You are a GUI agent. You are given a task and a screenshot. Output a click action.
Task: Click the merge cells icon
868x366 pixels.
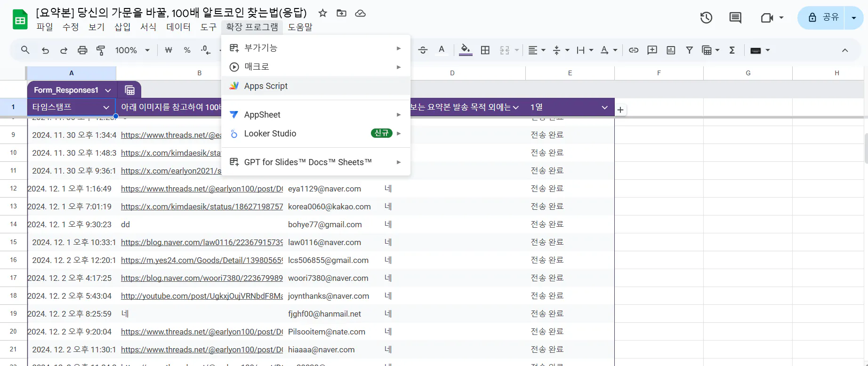point(505,50)
